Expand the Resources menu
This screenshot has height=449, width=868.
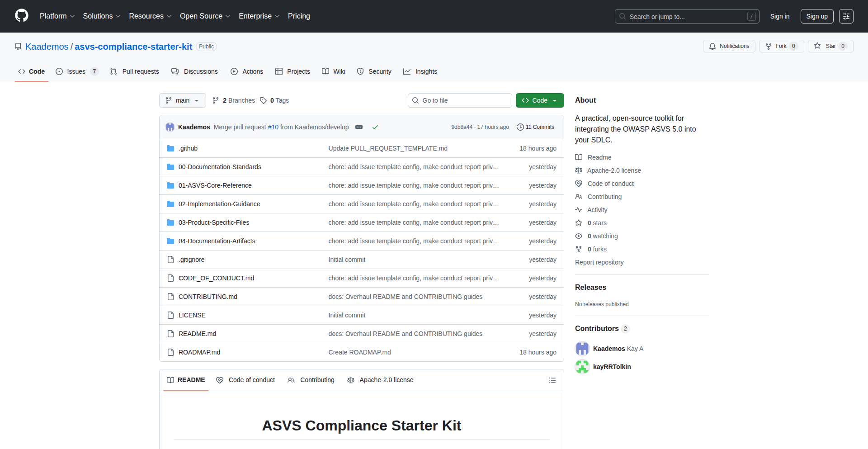(x=150, y=16)
